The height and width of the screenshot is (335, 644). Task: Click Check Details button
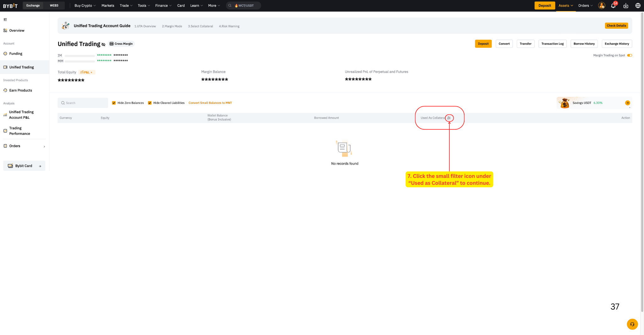(616, 26)
